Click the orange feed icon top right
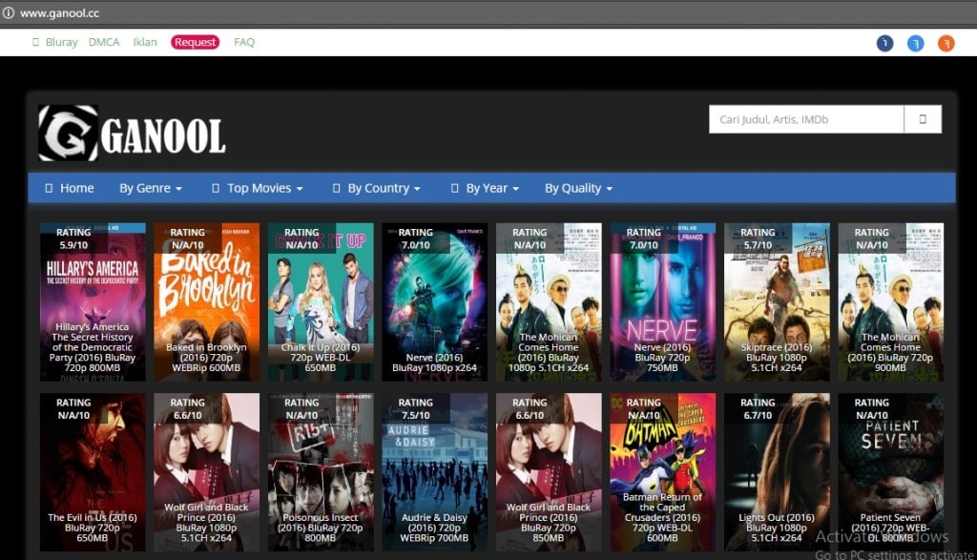The image size is (977, 560). pyautogui.click(x=946, y=42)
